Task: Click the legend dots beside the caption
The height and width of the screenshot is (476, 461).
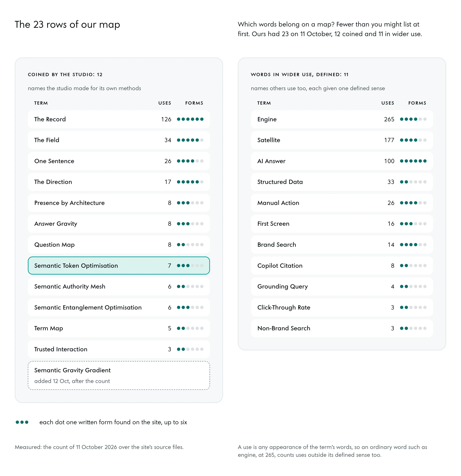Action: (x=22, y=422)
